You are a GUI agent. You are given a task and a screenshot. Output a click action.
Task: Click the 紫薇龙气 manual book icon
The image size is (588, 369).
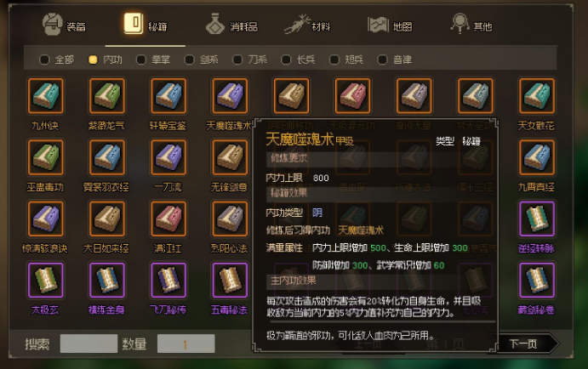tap(107, 96)
